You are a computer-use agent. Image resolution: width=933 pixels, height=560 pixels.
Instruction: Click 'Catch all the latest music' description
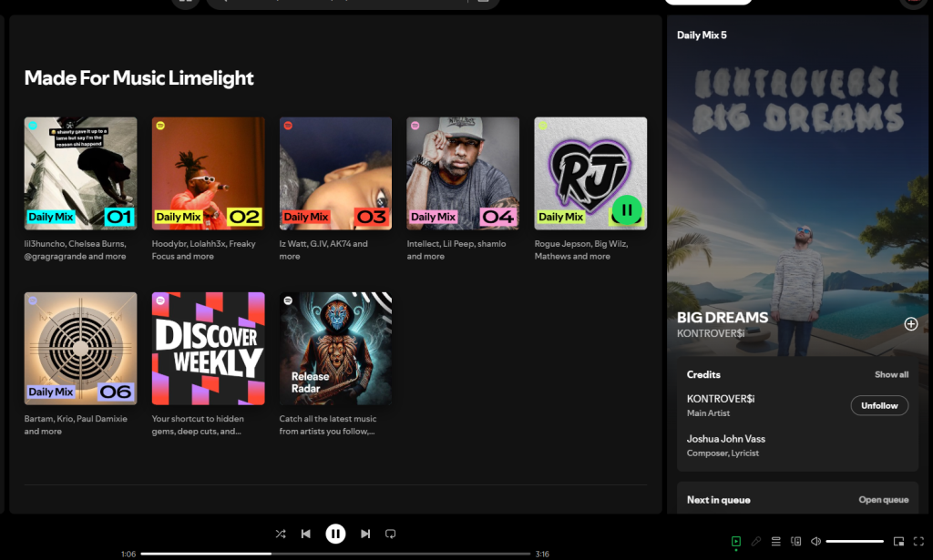328,425
